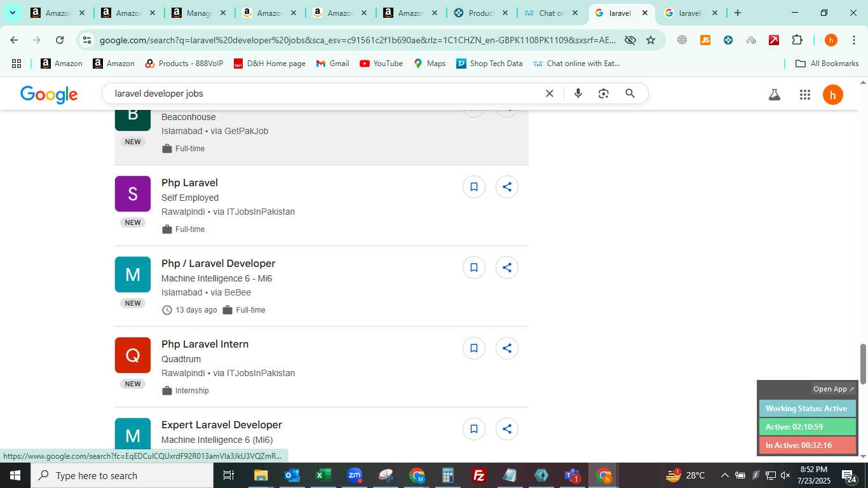Close the active laravel tab
Viewport: 868px width, 488px height.
point(644,13)
